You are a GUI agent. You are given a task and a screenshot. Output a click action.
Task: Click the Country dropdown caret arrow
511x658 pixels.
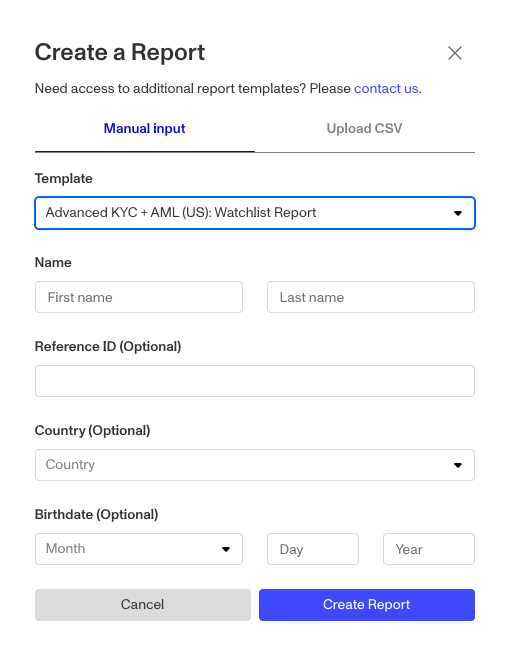tap(458, 465)
